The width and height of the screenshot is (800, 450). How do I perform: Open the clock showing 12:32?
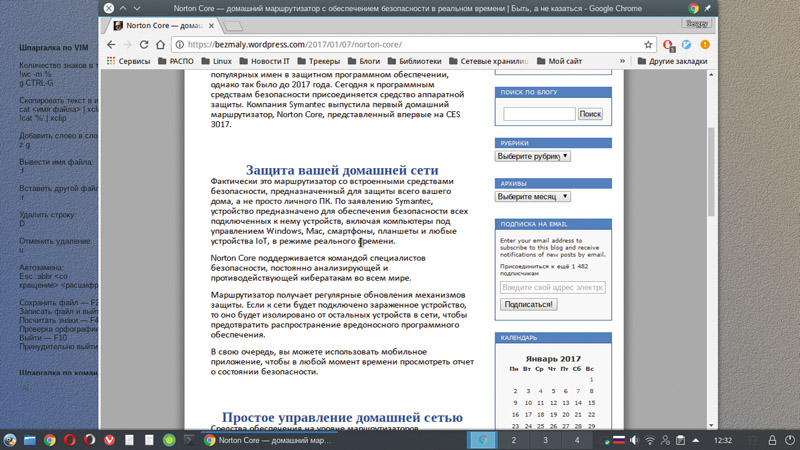point(723,440)
